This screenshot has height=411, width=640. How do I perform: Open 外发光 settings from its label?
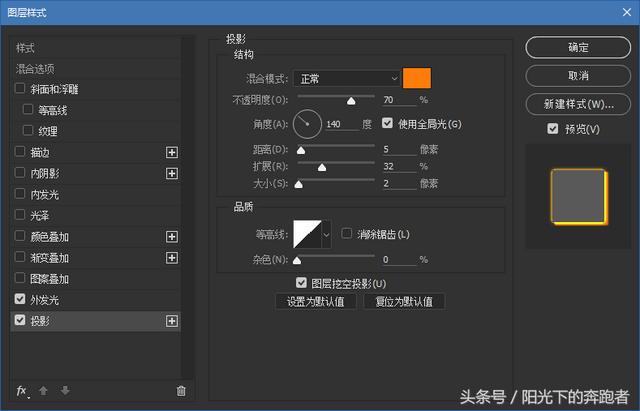44,300
